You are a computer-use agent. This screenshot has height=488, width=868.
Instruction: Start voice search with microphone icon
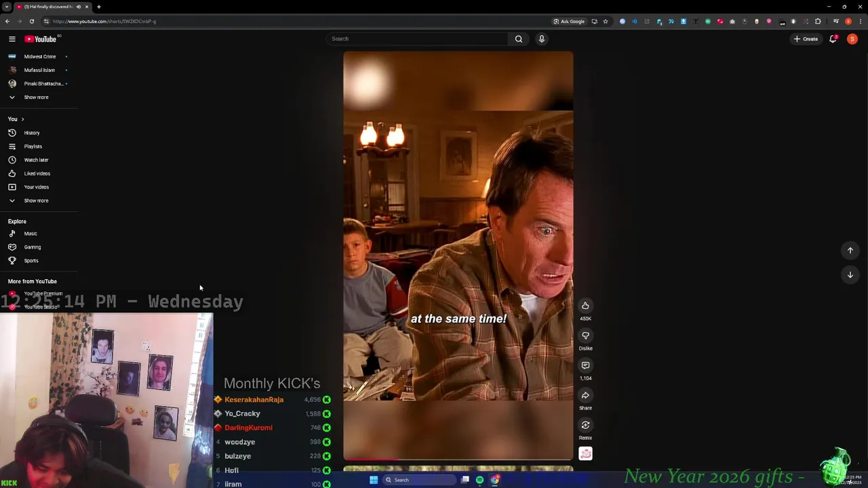(541, 39)
